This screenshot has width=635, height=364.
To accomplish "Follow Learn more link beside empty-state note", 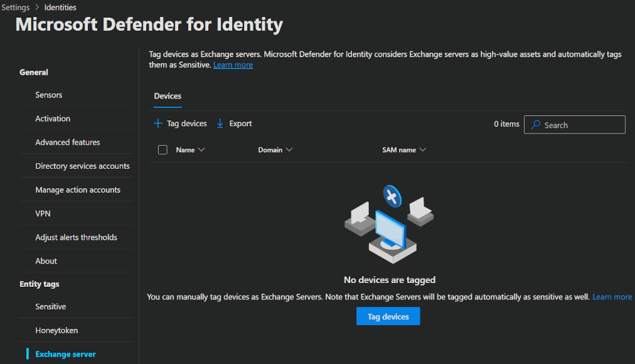I will pos(612,297).
